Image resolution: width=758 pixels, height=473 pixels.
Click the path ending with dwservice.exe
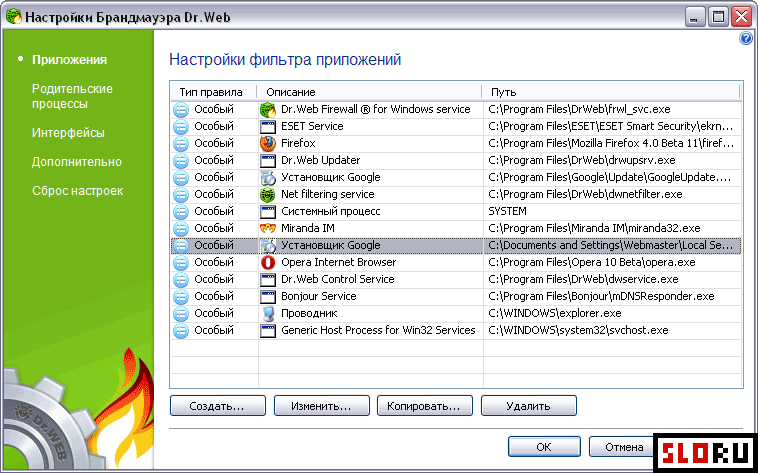pos(583,280)
